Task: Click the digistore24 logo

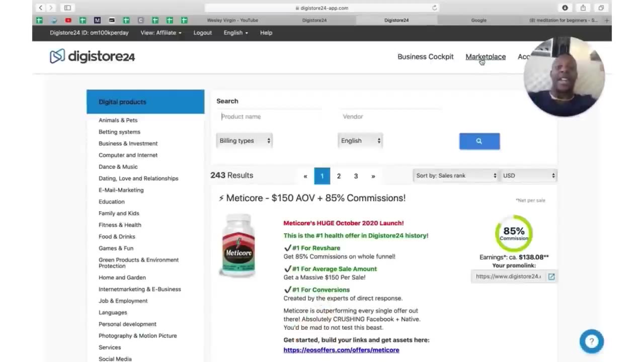Action: click(92, 56)
